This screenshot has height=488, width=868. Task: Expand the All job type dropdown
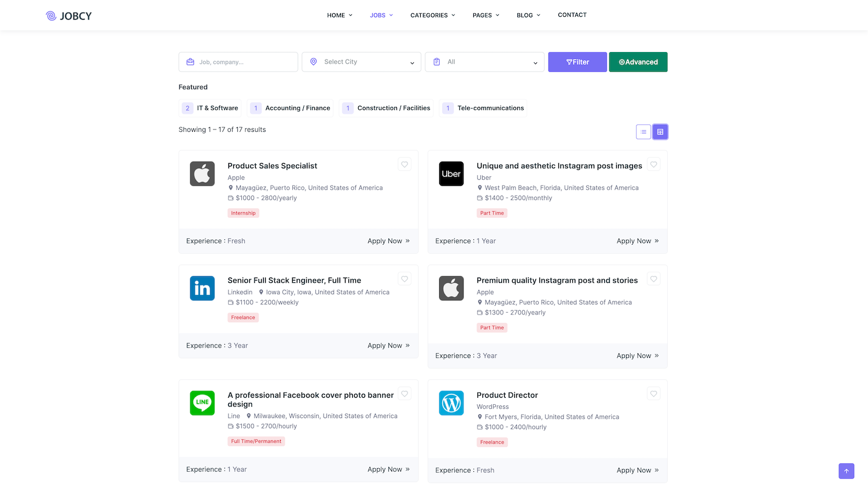pos(485,62)
